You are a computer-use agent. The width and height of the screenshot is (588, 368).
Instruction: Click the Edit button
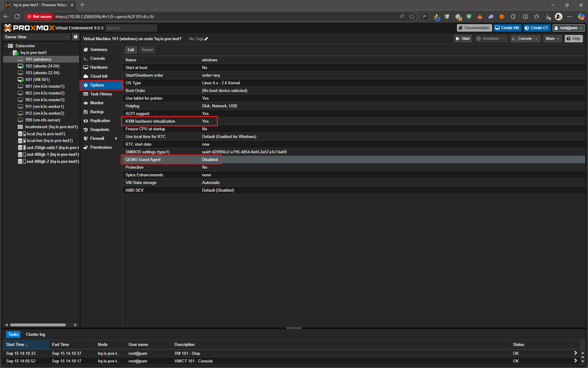click(x=131, y=50)
